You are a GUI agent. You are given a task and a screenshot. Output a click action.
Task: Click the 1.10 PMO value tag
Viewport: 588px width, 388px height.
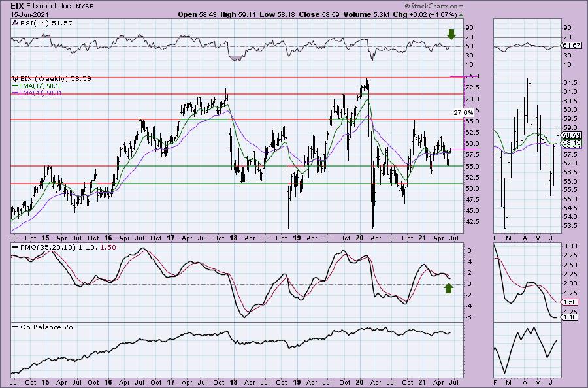coord(570,317)
